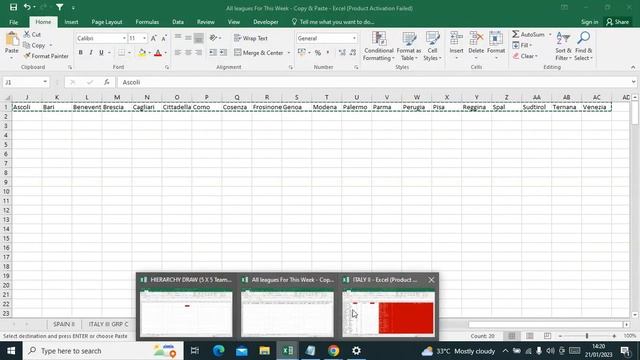Decrease the cell indent

[213, 53]
